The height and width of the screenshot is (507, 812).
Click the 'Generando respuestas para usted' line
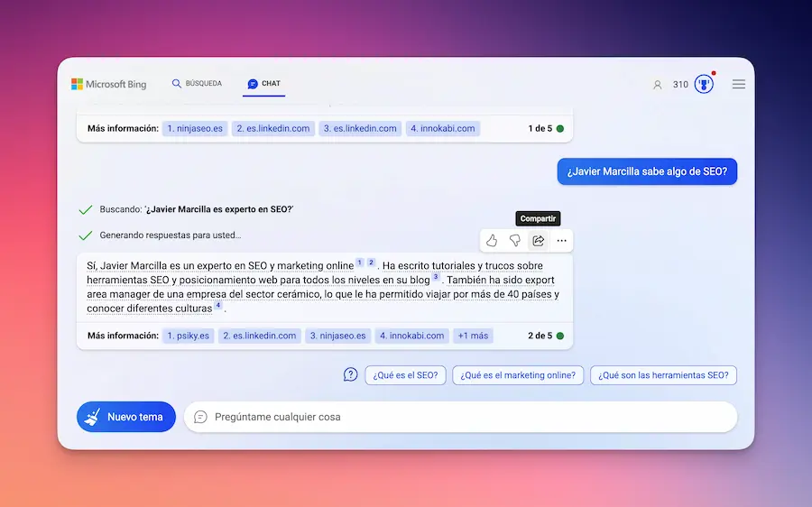[x=171, y=235]
